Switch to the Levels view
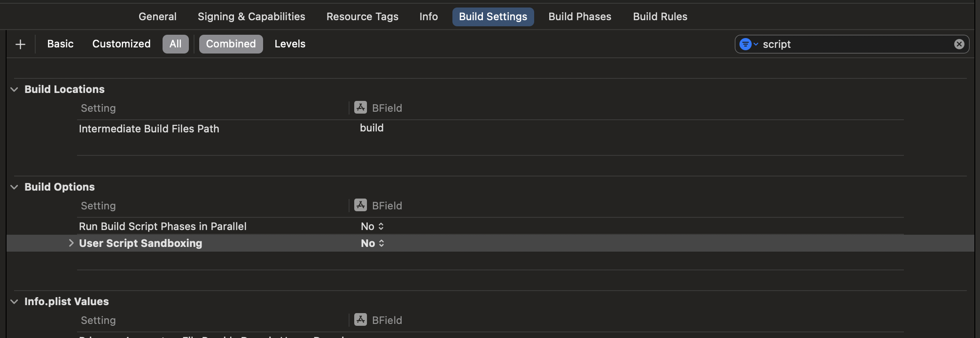Screen dimensions: 980x338 point(290,44)
